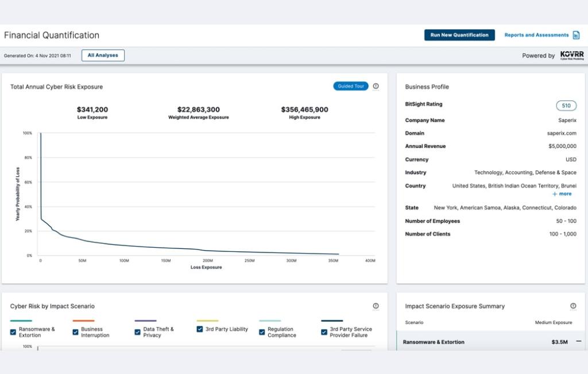Expand the country list with more
The image size is (588, 374).
pyautogui.click(x=565, y=194)
